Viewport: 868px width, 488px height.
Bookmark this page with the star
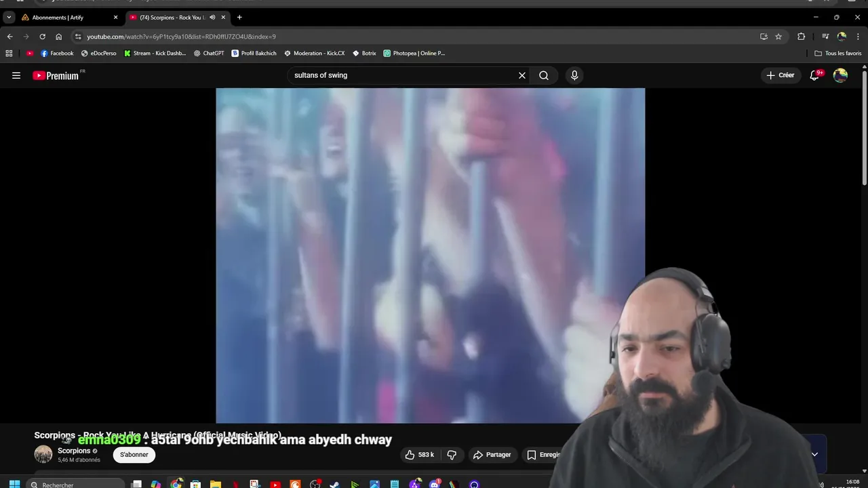(778, 37)
